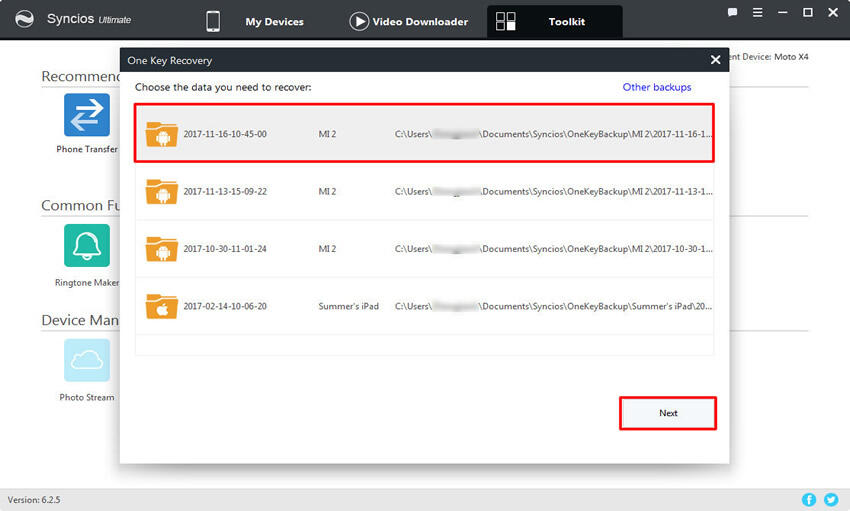Switch to the Video Downloader tab
850x511 pixels.
click(x=408, y=21)
